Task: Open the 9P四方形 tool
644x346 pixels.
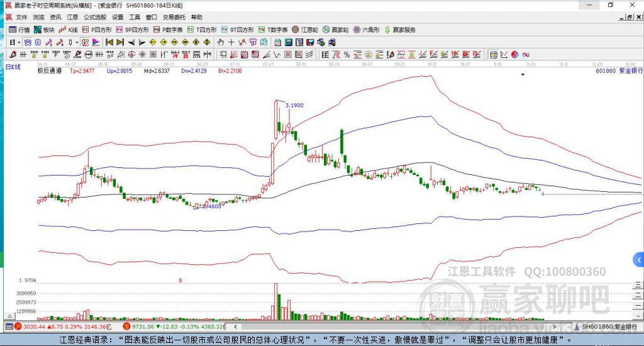Action: [132, 30]
